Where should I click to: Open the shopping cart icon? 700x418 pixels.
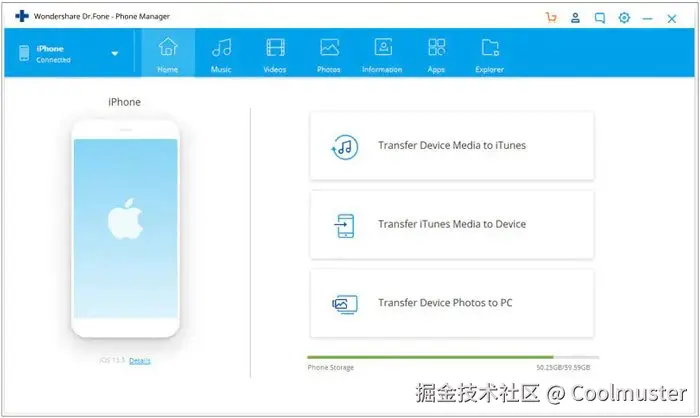(551, 18)
